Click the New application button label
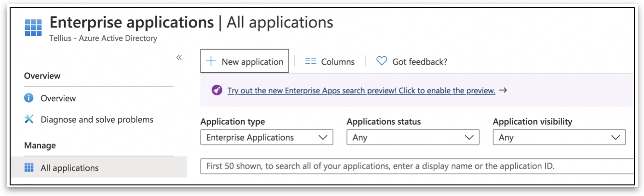This screenshot has width=644, height=196. [x=252, y=62]
